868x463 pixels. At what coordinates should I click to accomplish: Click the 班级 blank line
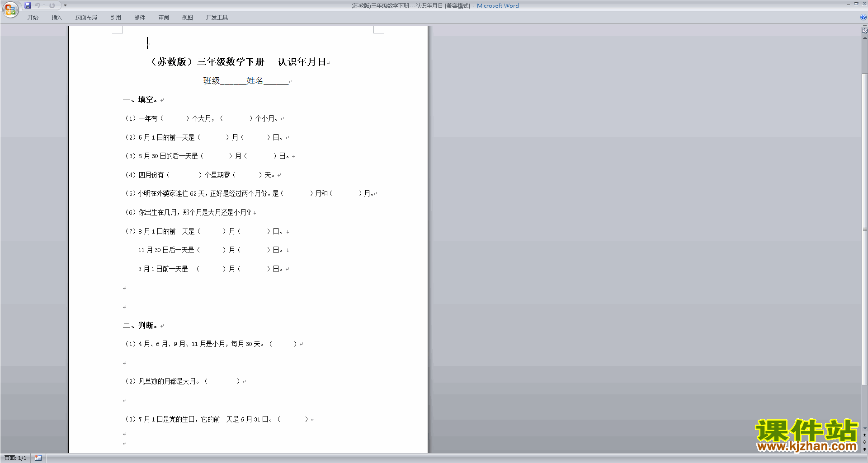pyautogui.click(x=233, y=81)
